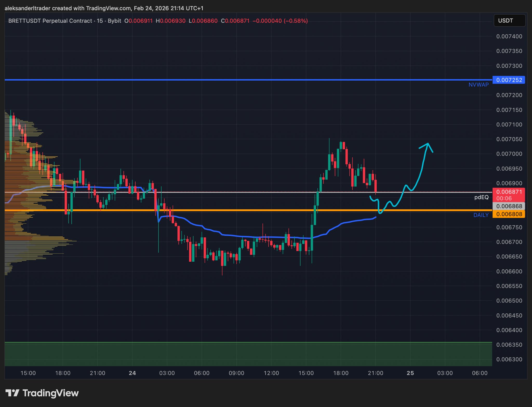Click the 0.007000 price axis label
This screenshot has width=532, height=407.
pyautogui.click(x=509, y=154)
